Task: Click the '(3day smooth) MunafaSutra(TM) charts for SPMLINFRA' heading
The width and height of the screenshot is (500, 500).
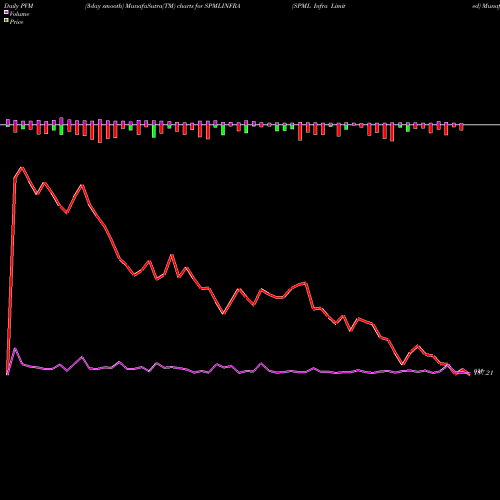Action: tap(163, 6)
